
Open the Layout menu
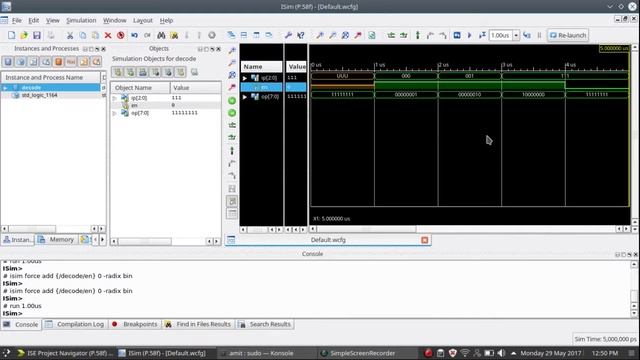143,20
